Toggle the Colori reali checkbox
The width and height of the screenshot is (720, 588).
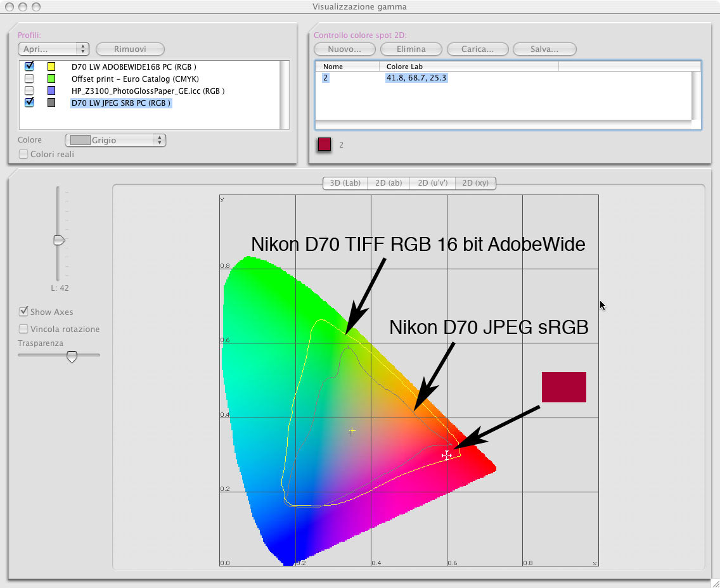pos(23,154)
